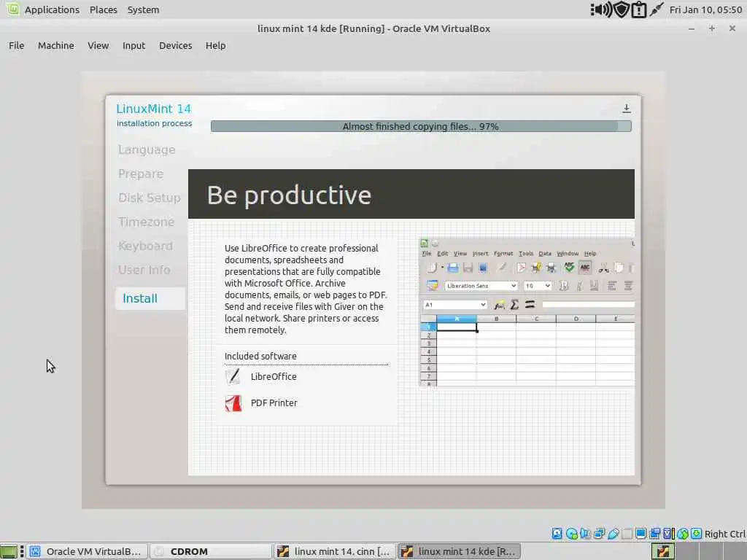The height and width of the screenshot is (560, 747).
Task: Click column B header in spreadsheet preview
Action: click(496, 319)
